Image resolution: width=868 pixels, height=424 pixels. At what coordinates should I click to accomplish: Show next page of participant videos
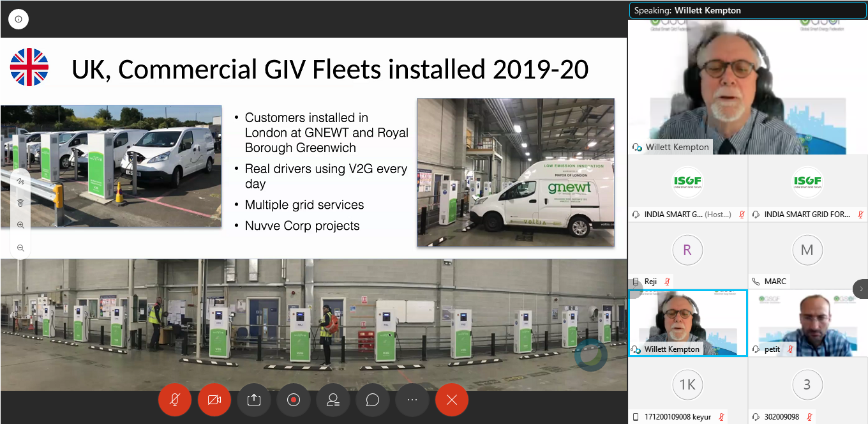coord(861,289)
